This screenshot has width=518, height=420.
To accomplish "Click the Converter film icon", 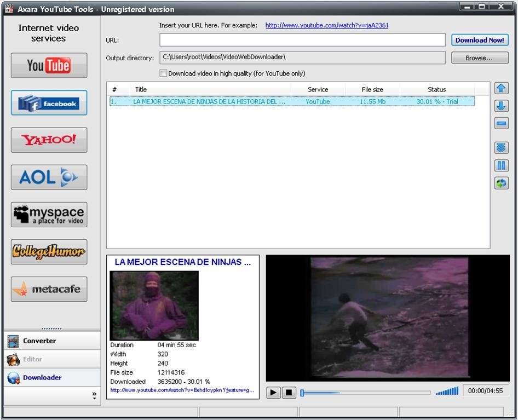I will click(13, 341).
